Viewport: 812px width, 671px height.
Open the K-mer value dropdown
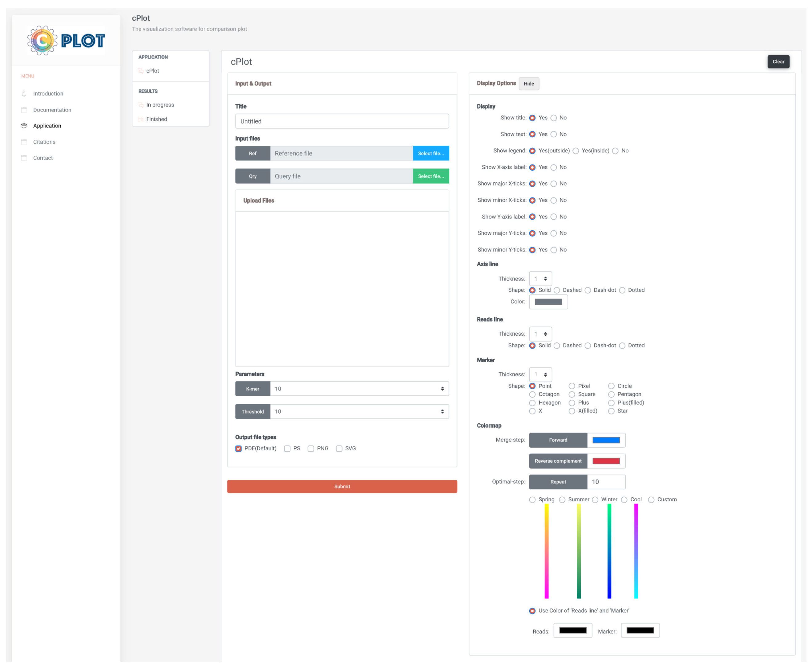click(x=359, y=388)
